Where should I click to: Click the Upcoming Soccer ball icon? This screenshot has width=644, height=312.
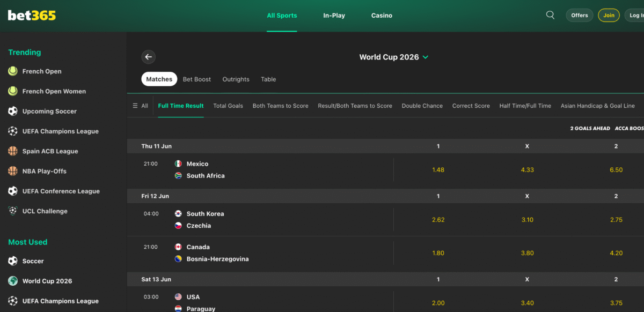coord(13,111)
